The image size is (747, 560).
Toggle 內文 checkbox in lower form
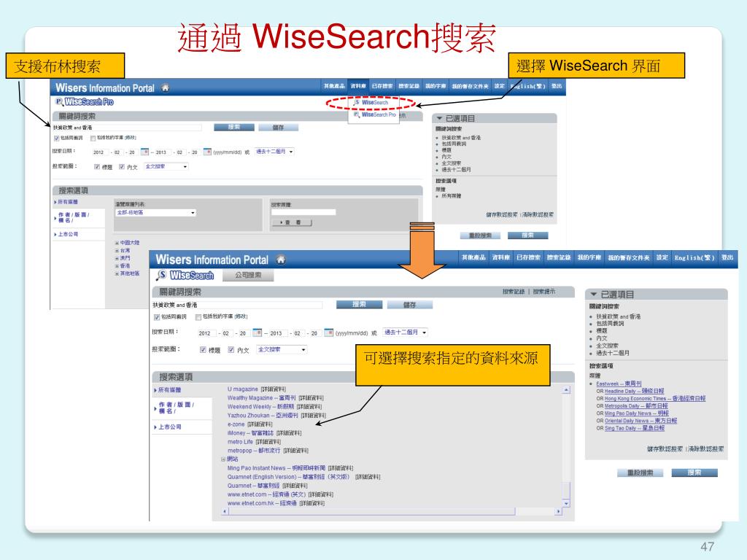coord(231,350)
